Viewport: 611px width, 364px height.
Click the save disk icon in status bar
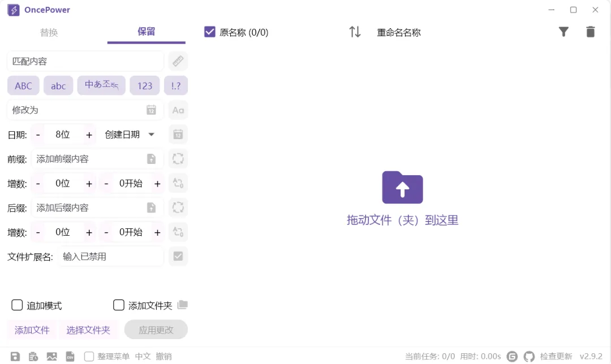point(15,356)
